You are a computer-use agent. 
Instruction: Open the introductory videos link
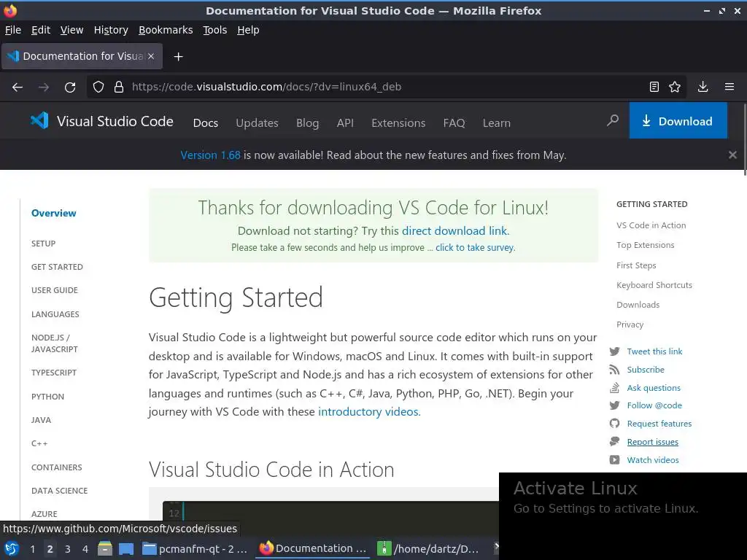coord(369,411)
